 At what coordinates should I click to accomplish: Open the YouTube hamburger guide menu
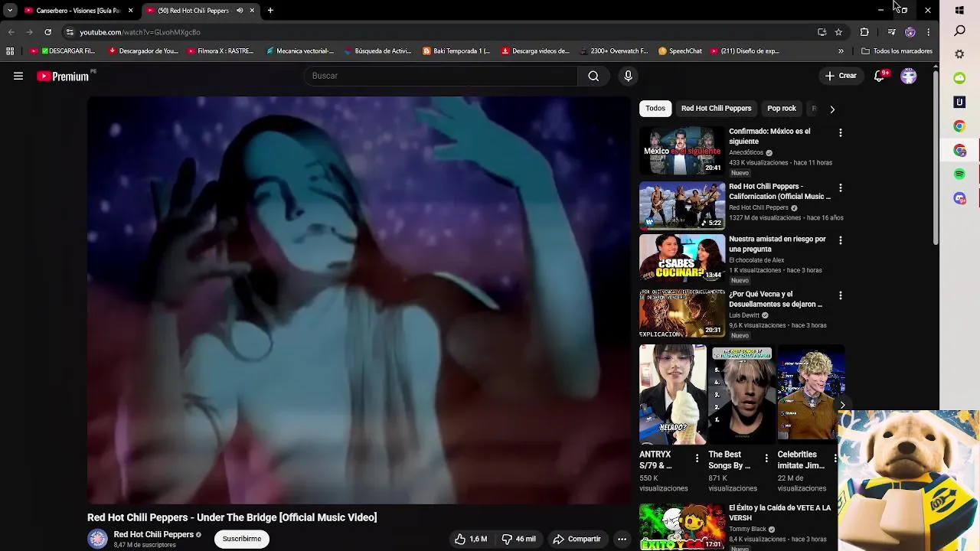[18, 76]
